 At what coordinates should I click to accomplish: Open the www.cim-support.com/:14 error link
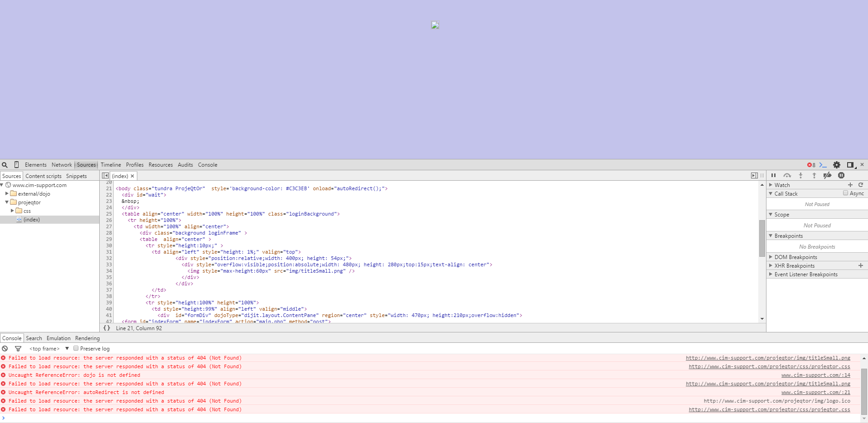815,375
